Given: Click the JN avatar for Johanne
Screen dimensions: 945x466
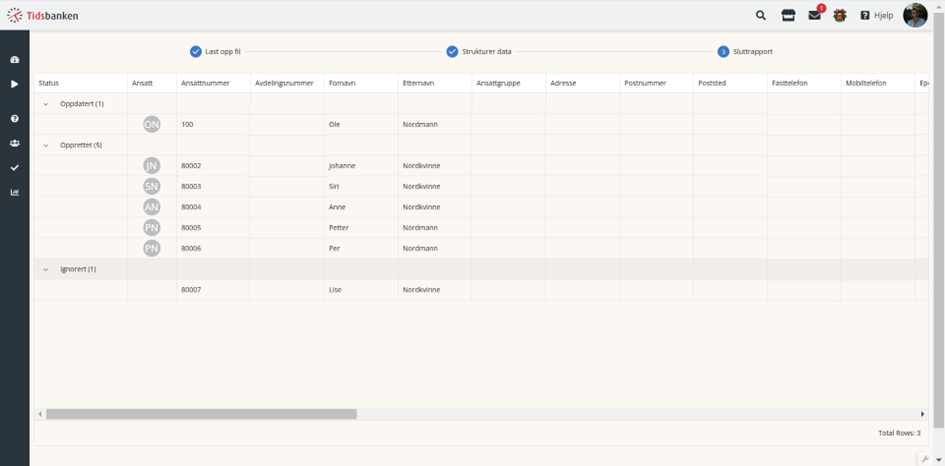Looking at the screenshot, I should [152, 166].
